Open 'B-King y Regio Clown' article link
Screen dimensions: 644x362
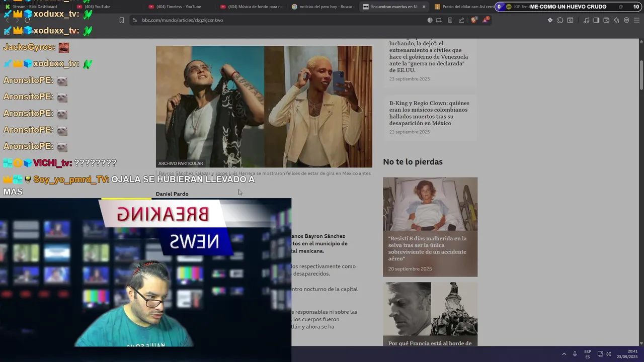click(x=429, y=113)
